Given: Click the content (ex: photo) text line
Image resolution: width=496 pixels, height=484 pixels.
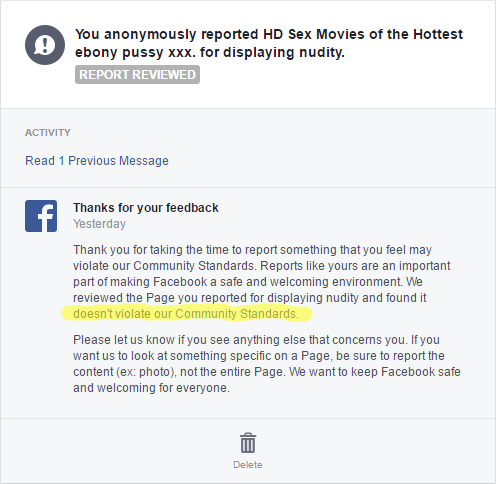Looking at the screenshot, I should 267,372.
